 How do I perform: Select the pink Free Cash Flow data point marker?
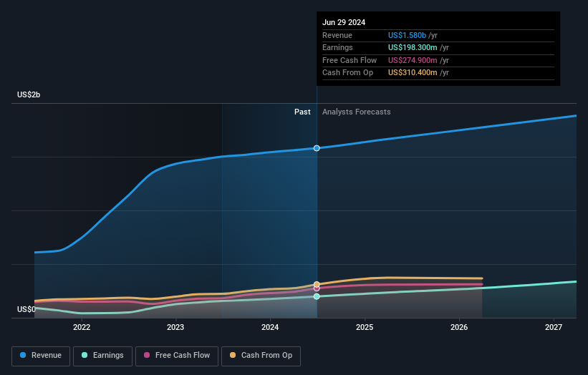317,288
